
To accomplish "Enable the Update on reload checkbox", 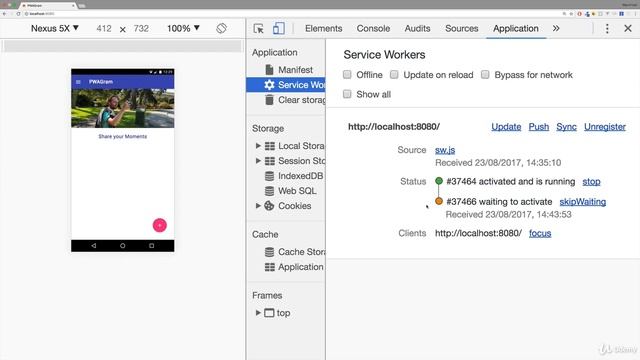I will pyautogui.click(x=394, y=75).
